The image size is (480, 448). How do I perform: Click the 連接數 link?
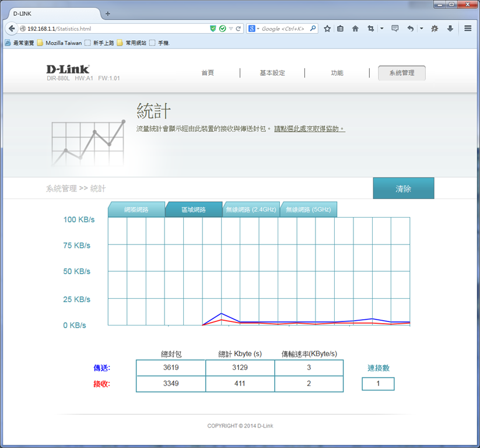[379, 367]
